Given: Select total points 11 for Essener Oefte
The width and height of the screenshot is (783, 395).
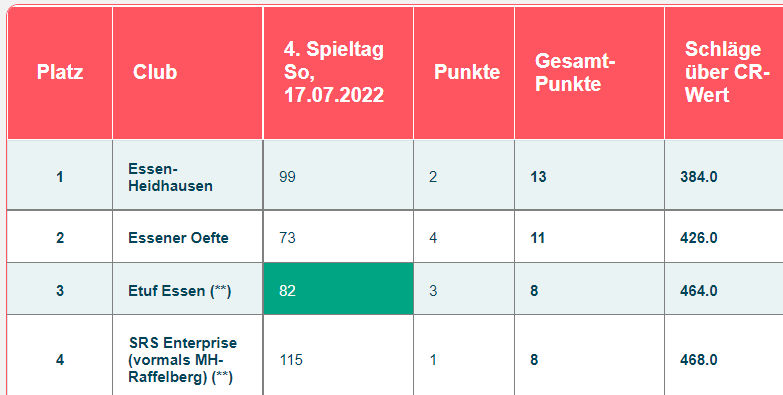Looking at the screenshot, I should 537,238.
